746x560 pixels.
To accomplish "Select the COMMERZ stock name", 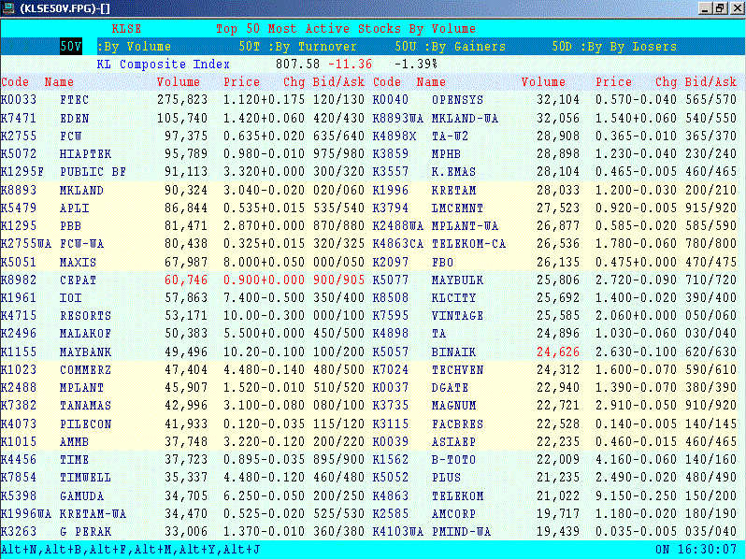I will click(x=86, y=369).
